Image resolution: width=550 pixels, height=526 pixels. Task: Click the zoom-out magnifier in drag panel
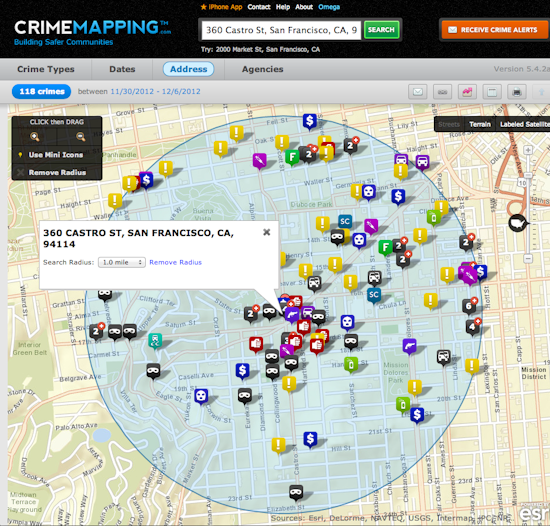(x=81, y=137)
